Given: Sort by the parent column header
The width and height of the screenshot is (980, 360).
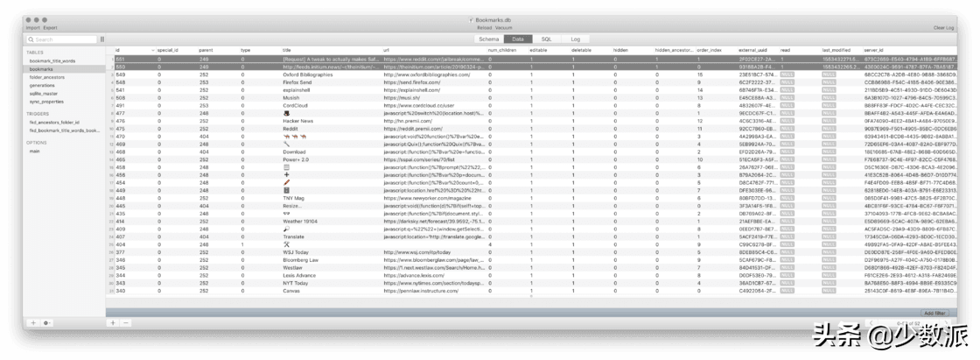Looking at the screenshot, I should click(206, 49).
